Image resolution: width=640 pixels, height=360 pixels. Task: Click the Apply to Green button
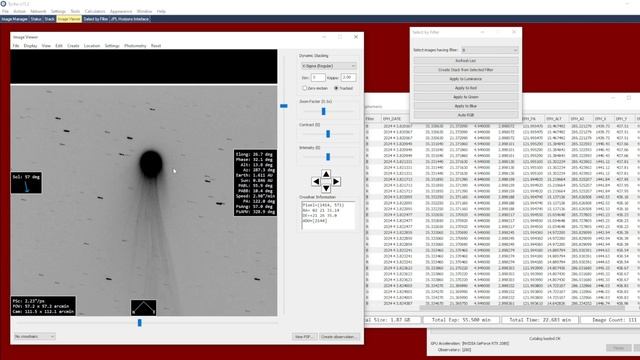tap(466, 97)
